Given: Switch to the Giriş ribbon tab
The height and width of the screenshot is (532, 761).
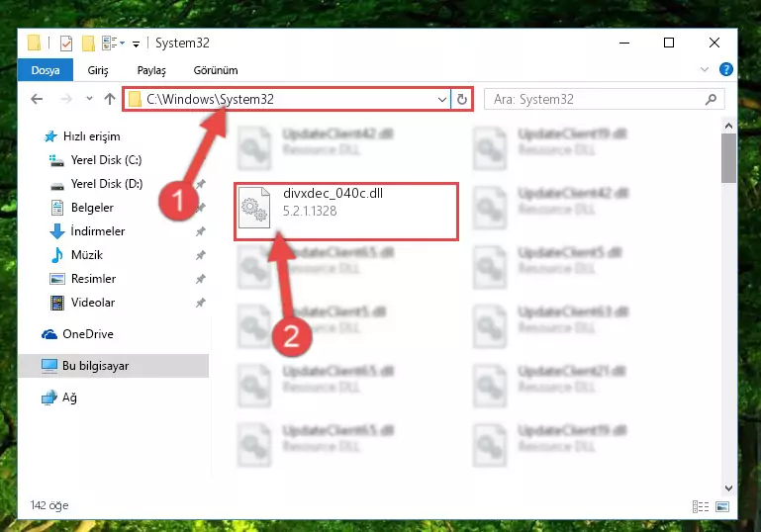Looking at the screenshot, I should [98, 70].
